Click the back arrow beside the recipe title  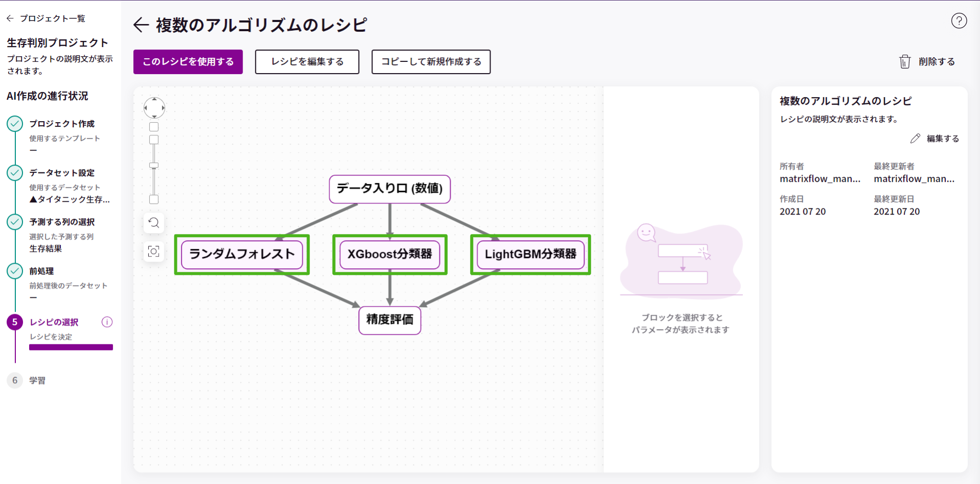[x=141, y=25]
